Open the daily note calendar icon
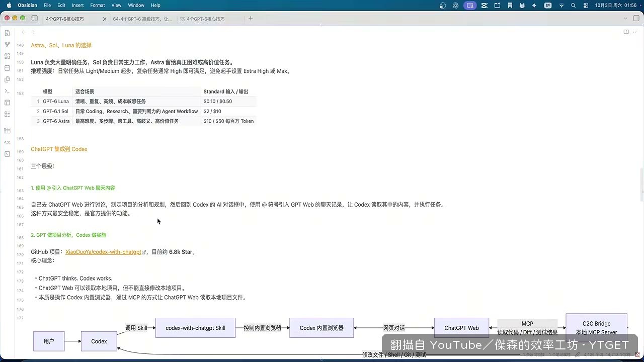 click(x=7, y=67)
